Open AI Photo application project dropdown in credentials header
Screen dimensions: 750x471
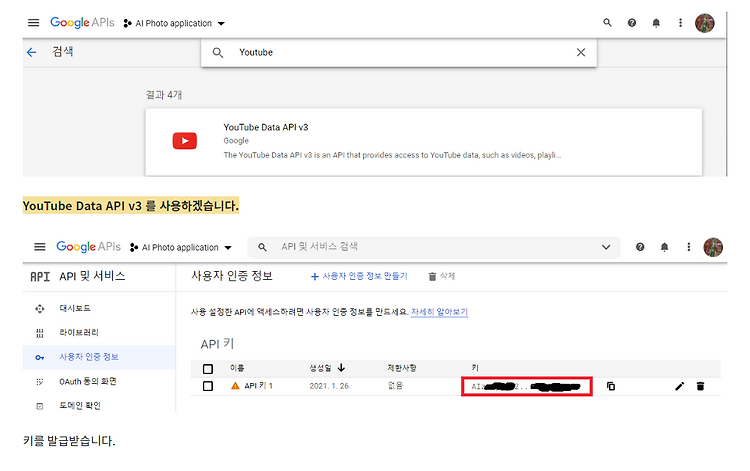[x=181, y=247]
